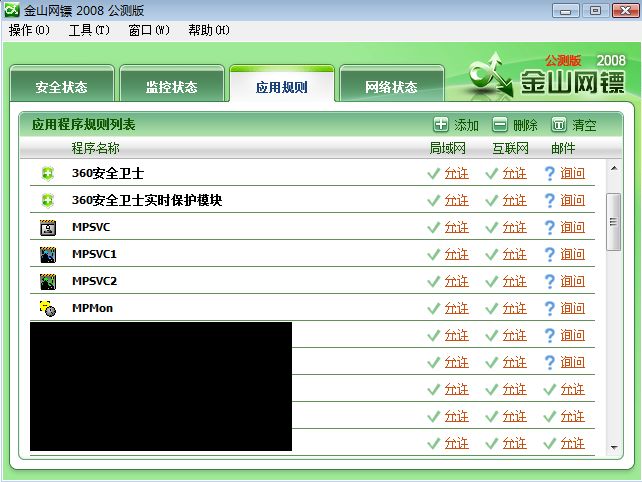Open the 窗口(W) menu
This screenshot has width=642, height=482.
pyautogui.click(x=149, y=30)
